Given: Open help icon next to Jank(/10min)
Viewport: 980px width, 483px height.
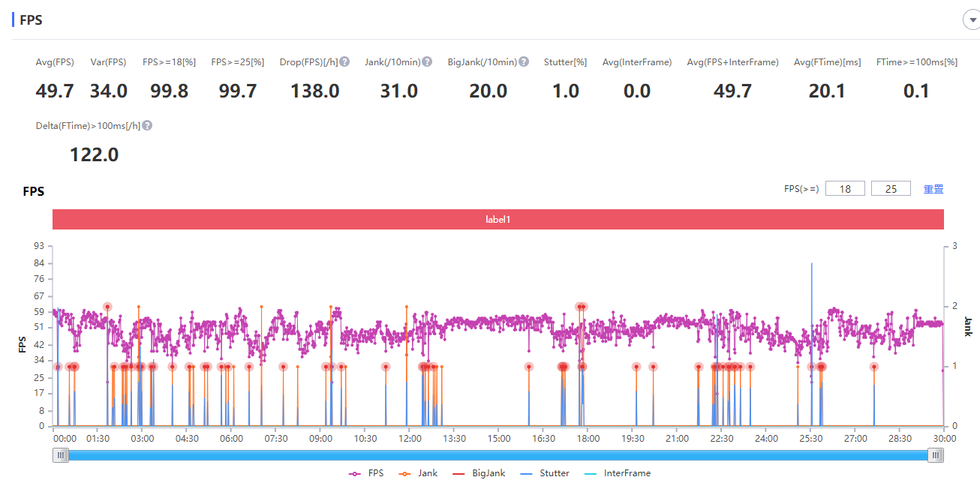Looking at the screenshot, I should (427, 62).
